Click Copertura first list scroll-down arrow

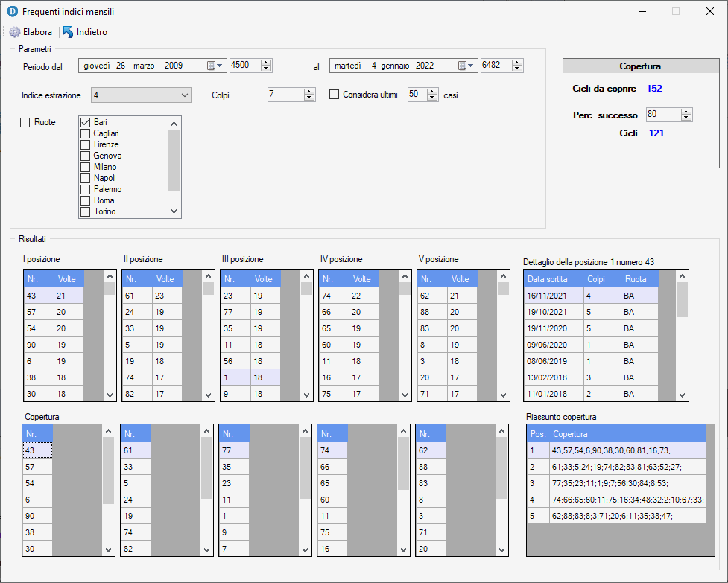[109, 550]
